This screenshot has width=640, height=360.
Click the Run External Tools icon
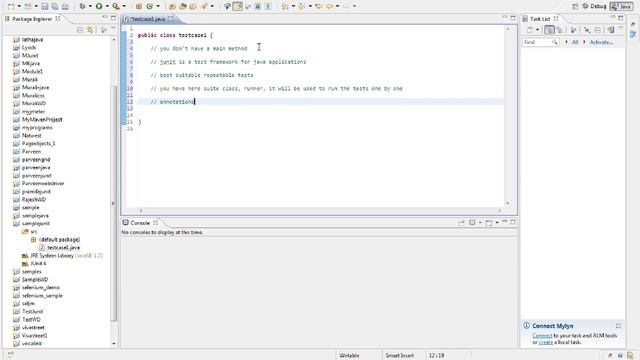pos(116,6)
